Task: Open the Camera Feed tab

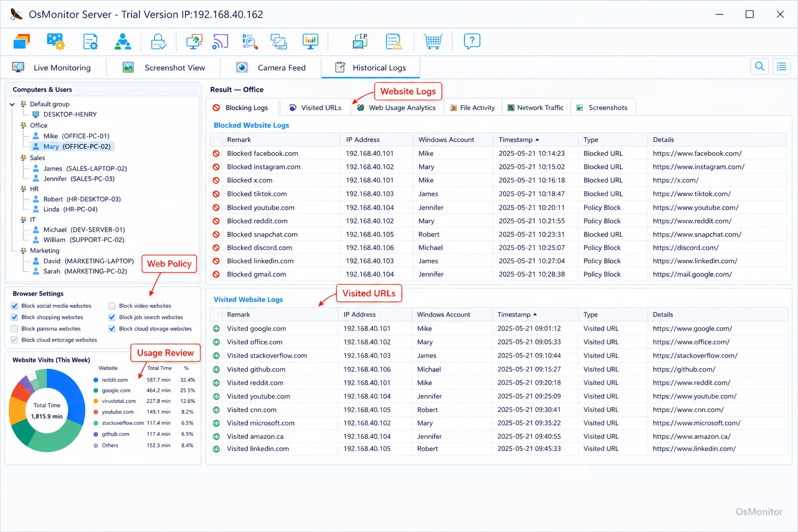Action: [x=271, y=68]
